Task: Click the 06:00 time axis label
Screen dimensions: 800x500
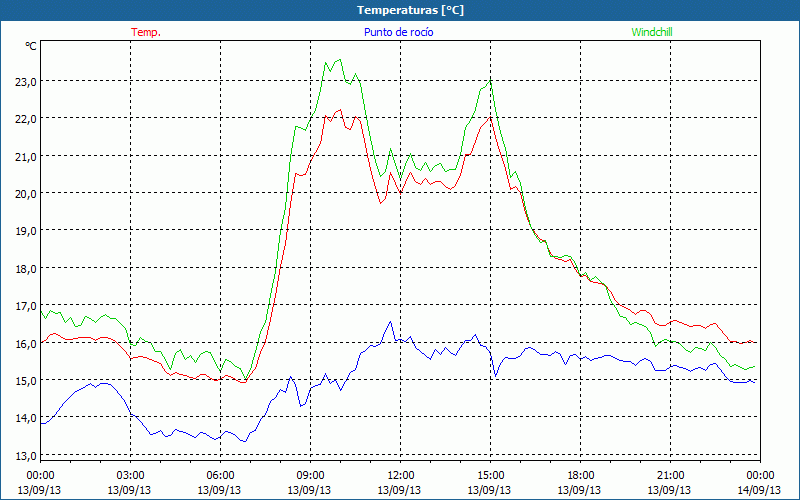Action: 220,476
